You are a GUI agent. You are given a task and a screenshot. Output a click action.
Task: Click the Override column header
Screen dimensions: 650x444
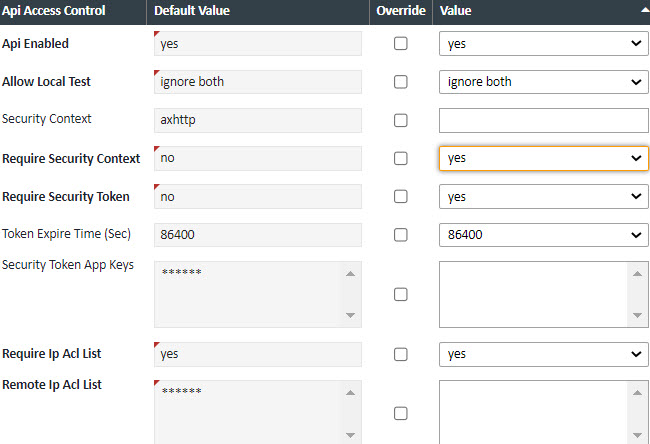click(400, 11)
